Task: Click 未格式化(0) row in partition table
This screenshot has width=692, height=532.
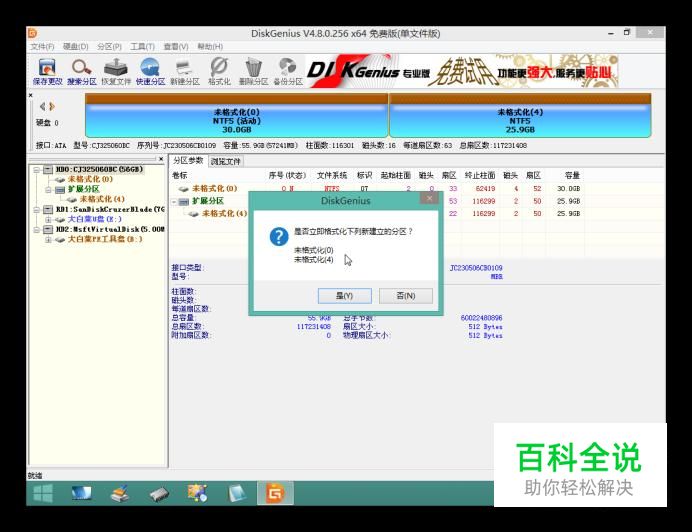Action: (x=377, y=189)
